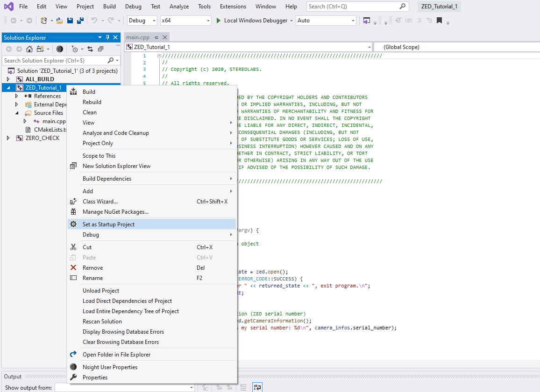Open project Properties with wrench icon
This screenshot has width=540, height=392.
(x=152, y=378)
